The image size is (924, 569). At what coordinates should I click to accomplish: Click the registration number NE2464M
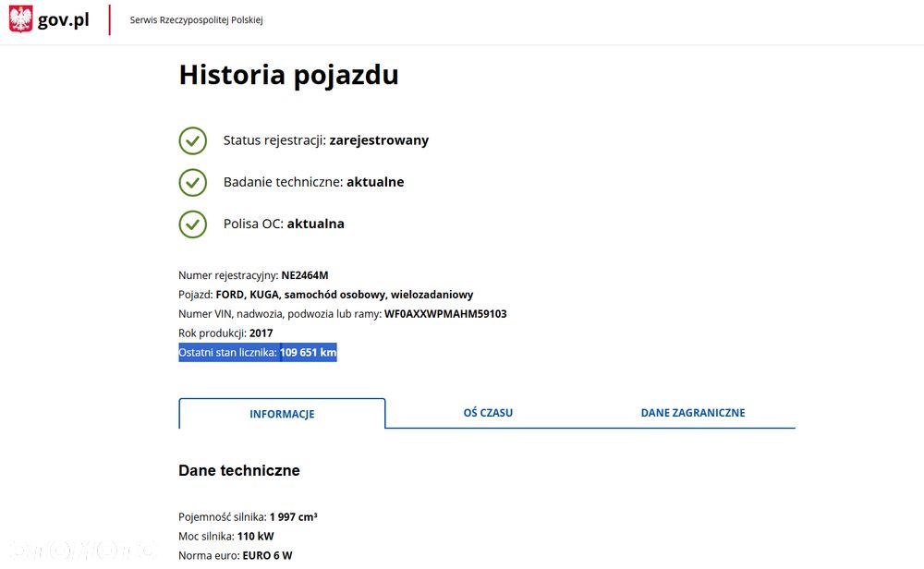click(x=305, y=275)
